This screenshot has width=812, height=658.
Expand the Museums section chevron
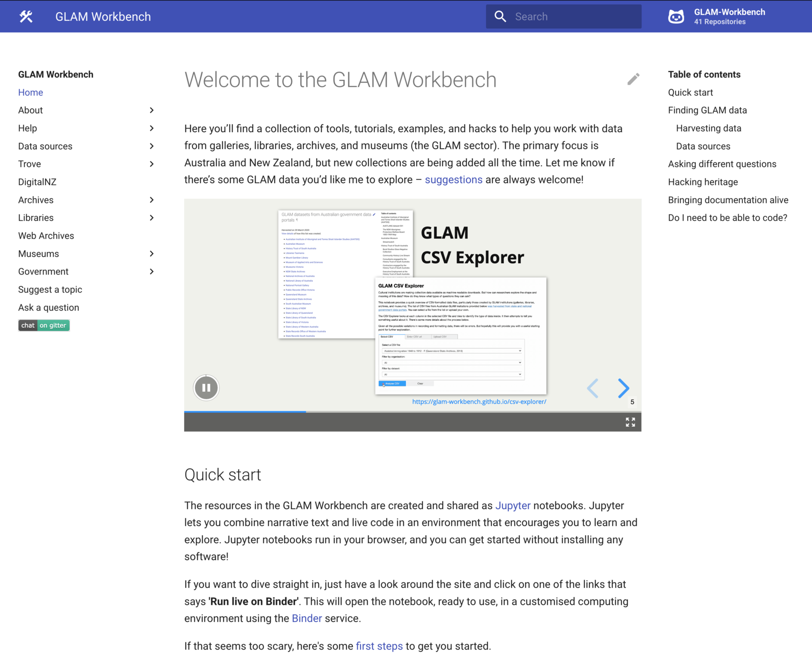tap(151, 253)
